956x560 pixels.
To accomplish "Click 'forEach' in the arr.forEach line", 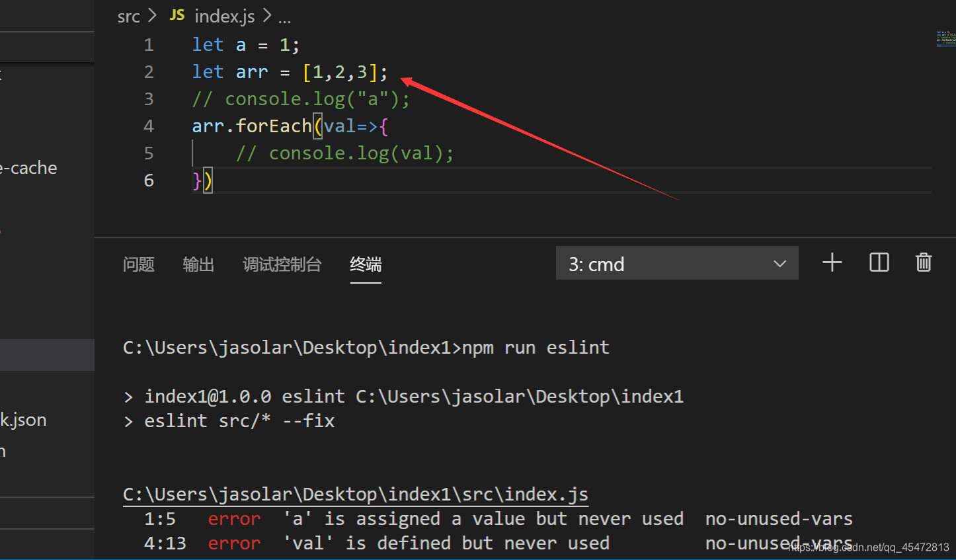I will tap(274, 126).
